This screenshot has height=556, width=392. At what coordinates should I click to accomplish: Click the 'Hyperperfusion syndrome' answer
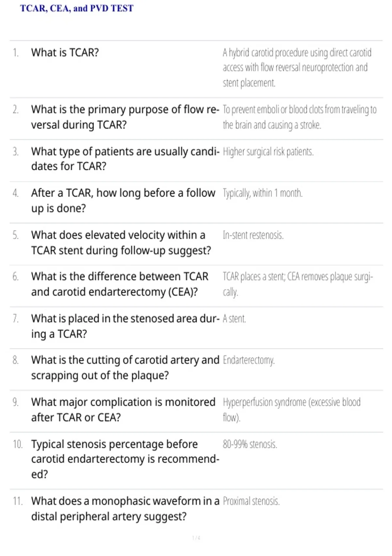pos(292,409)
